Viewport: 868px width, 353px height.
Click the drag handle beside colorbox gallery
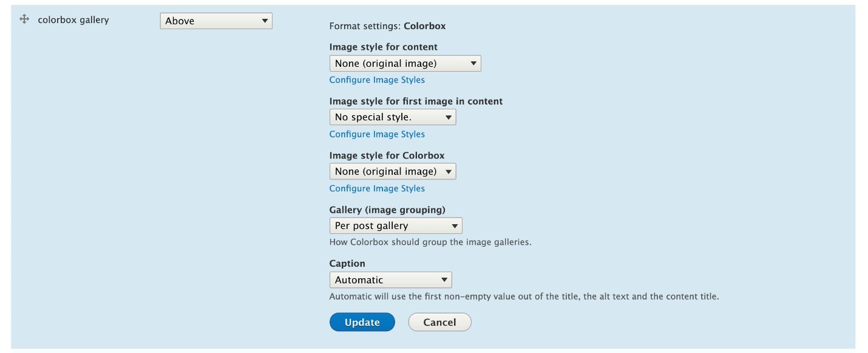(x=24, y=19)
